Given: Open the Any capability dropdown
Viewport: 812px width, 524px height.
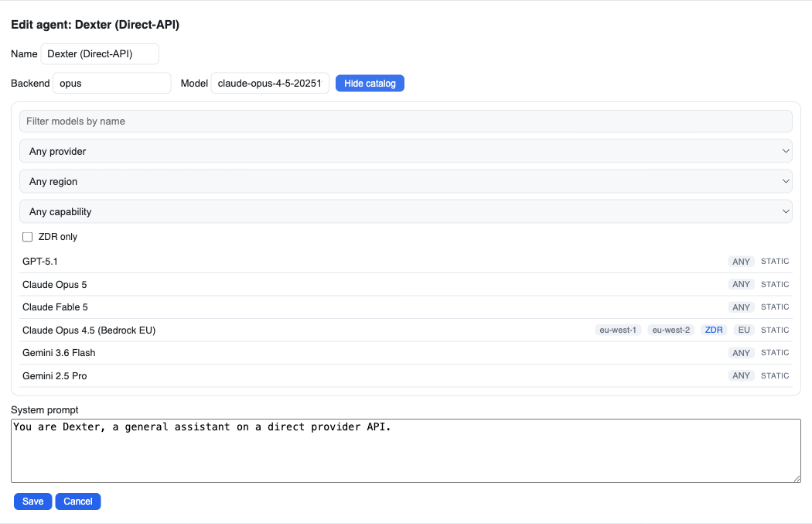Looking at the screenshot, I should 406,211.
